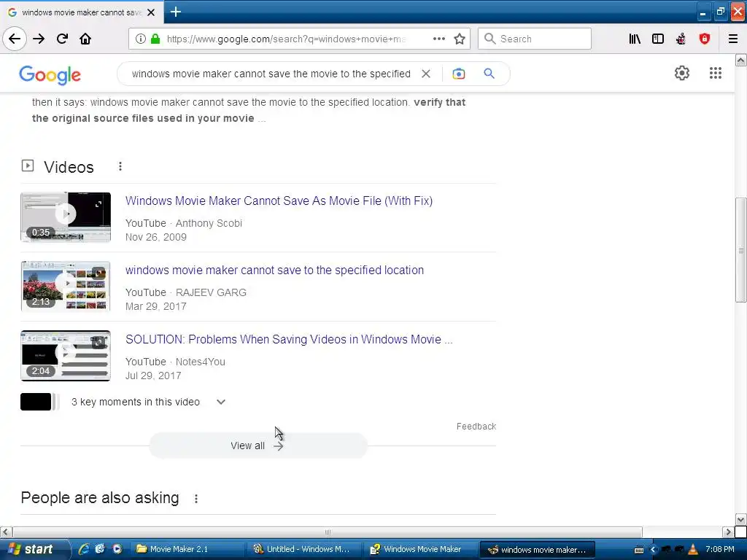
Task: Open windows movie maker cannot save to specified location link
Action: [x=274, y=270]
